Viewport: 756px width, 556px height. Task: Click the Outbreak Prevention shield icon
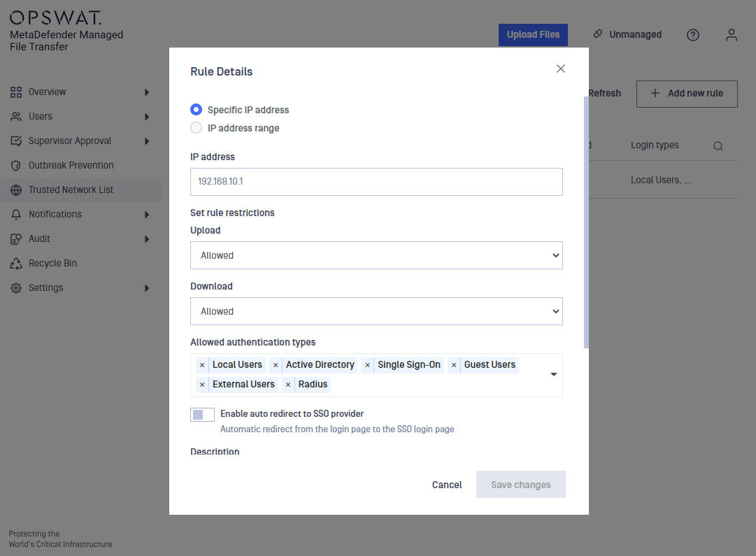point(15,166)
